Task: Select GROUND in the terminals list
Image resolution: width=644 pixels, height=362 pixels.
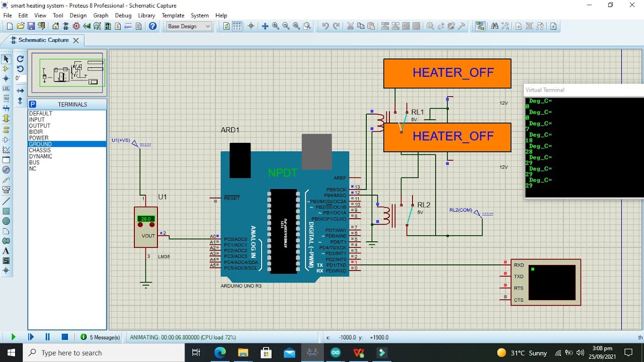Action: coord(67,144)
